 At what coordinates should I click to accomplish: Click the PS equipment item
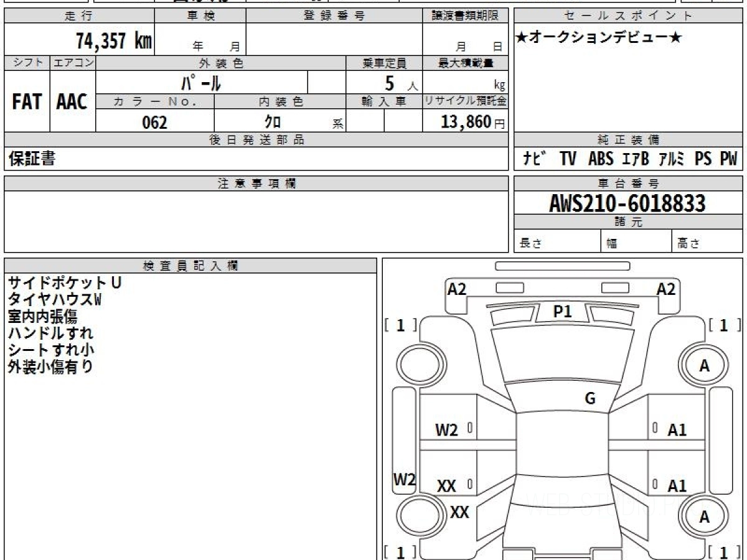[703, 159]
